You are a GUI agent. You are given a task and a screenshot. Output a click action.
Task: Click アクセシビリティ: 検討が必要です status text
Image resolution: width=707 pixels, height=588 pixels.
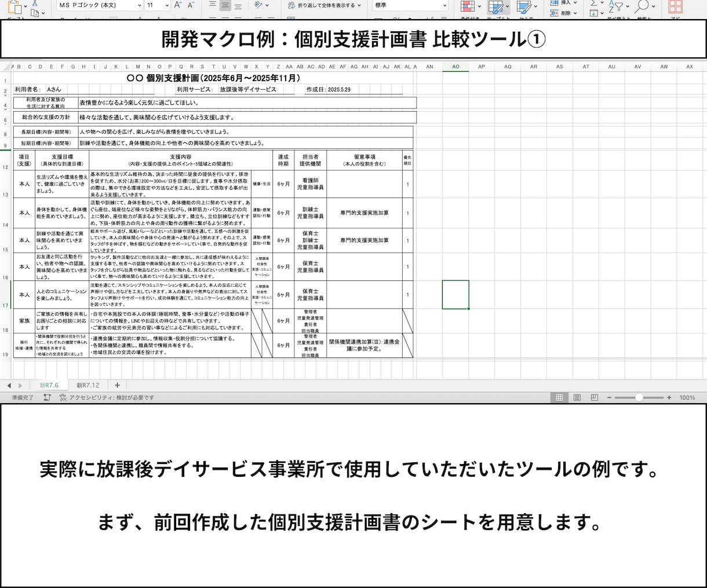click(x=112, y=397)
